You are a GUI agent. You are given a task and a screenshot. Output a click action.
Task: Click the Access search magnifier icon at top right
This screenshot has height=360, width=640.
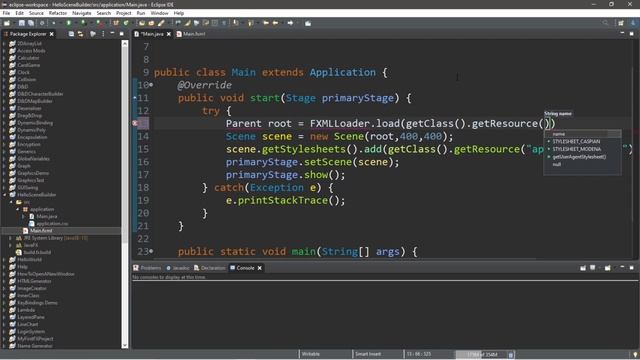point(605,23)
